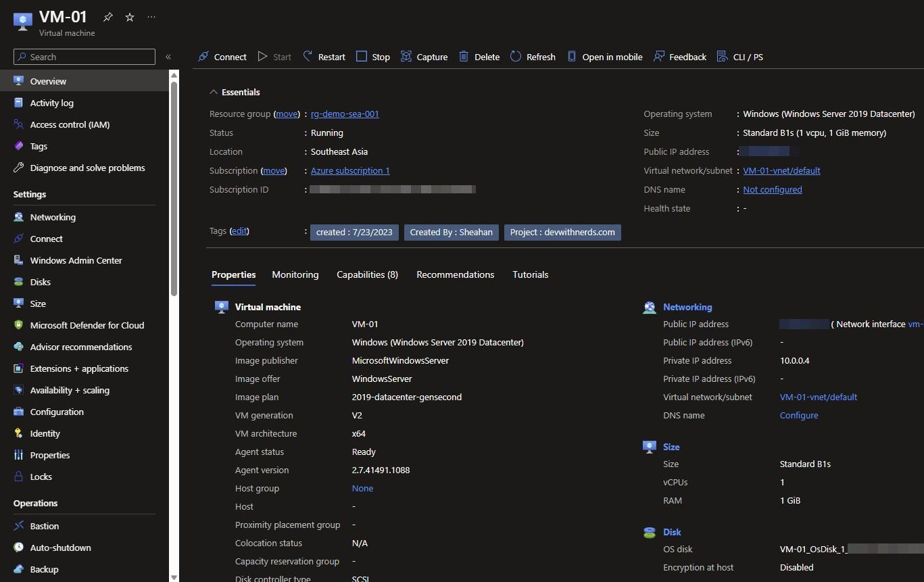924x582 pixels.
Task: Restart the virtual machine from the toolbar
Action: (x=323, y=57)
